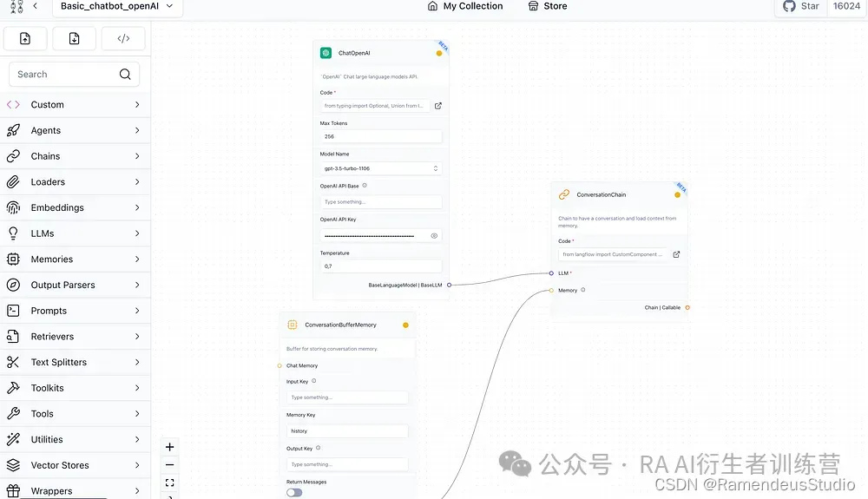Expand the LLMs category chevron

point(137,233)
